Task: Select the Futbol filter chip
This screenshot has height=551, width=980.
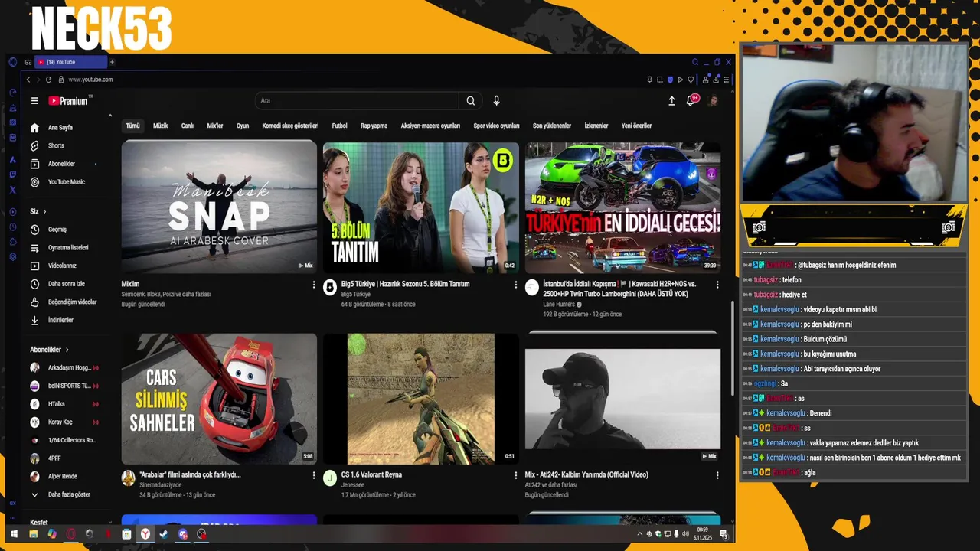Action: pyautogui.click(x=339, y=126)
